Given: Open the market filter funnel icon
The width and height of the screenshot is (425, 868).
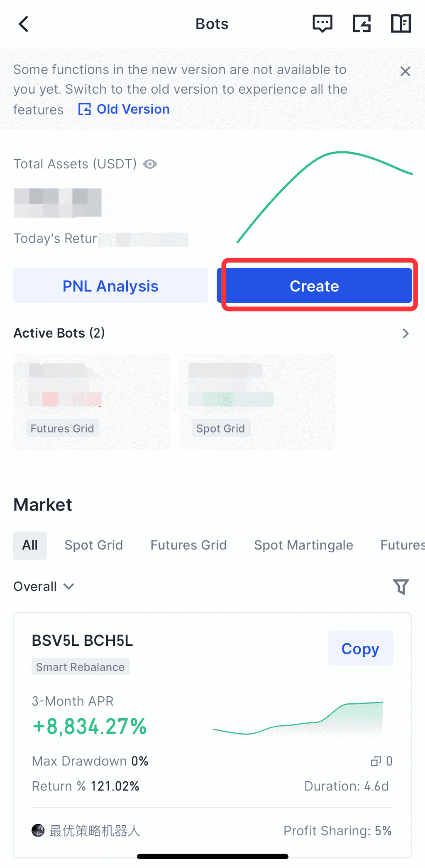Looking at the screenshot, I should coord(401,586).
